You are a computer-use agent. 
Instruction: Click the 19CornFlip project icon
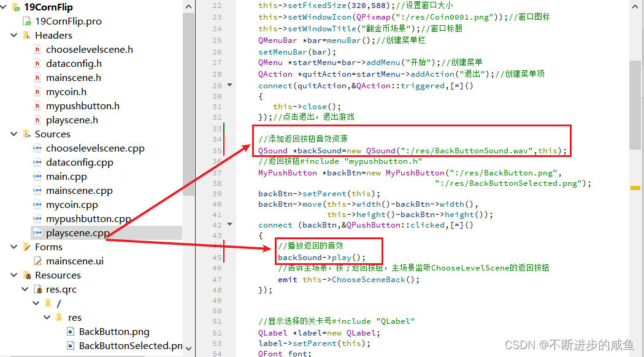point(16,7)
